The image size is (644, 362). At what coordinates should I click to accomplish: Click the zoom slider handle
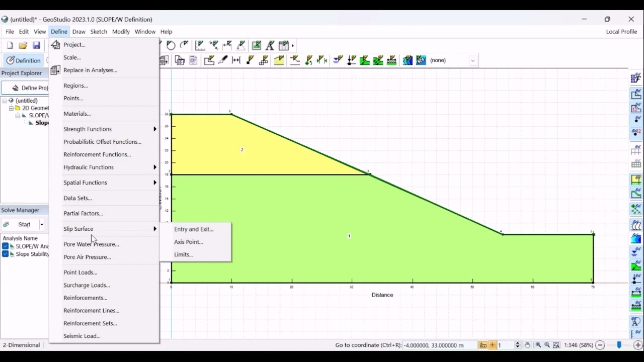[x=619, y=345]
